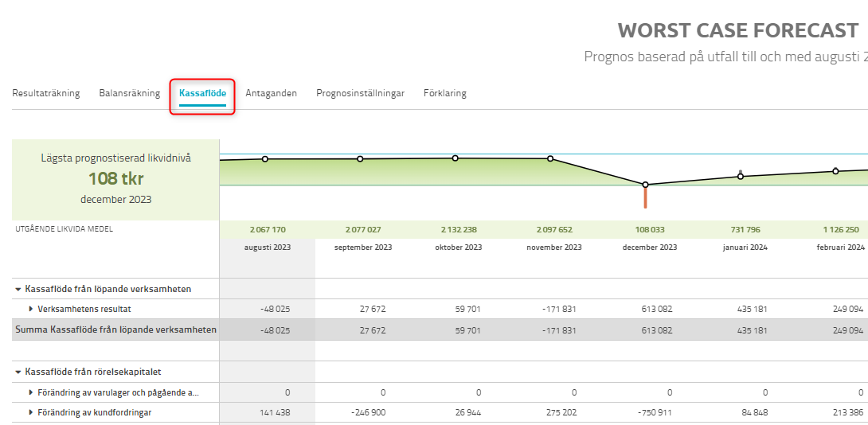
Task: Select the september 2023 column header
Action: pyautogui.click(x=363, y=248)
